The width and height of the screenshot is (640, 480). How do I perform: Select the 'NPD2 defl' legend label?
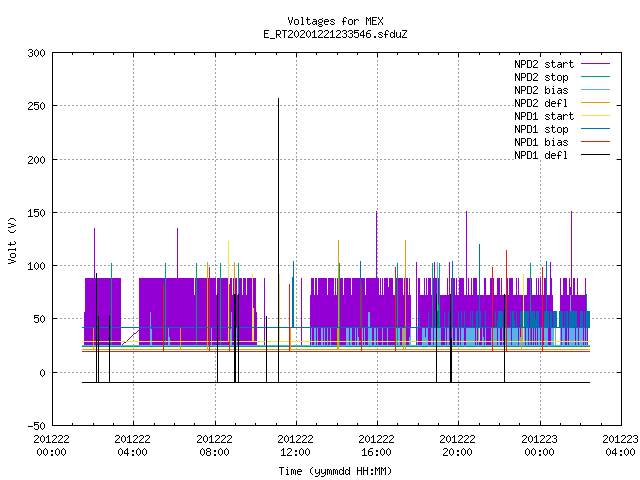tap(541, 103)
